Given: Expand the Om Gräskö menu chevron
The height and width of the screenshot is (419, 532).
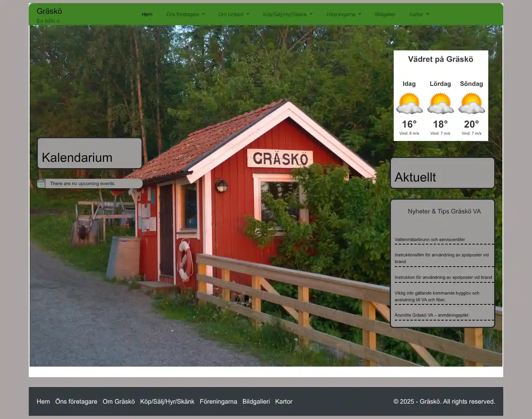Looking at the screenshot, I should pyautogui.click(x=248, y=14).
